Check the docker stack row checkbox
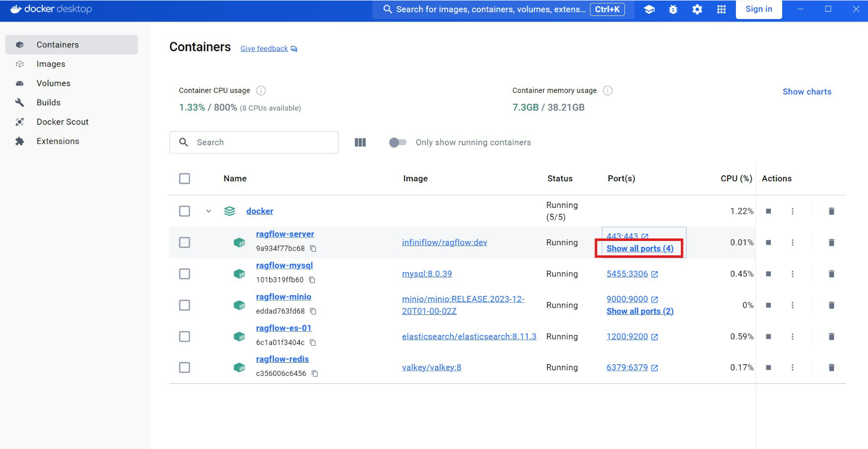Screen dimensions: 868x449 click(x=184, y=211)
